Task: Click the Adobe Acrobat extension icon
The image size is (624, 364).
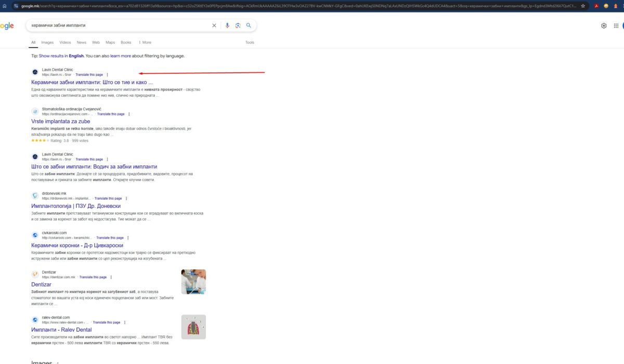Action: click(596, 6)
